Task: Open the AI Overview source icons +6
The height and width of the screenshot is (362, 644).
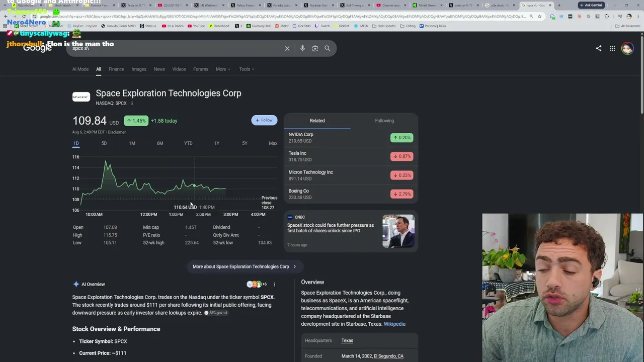Action: tap(257, 285)
